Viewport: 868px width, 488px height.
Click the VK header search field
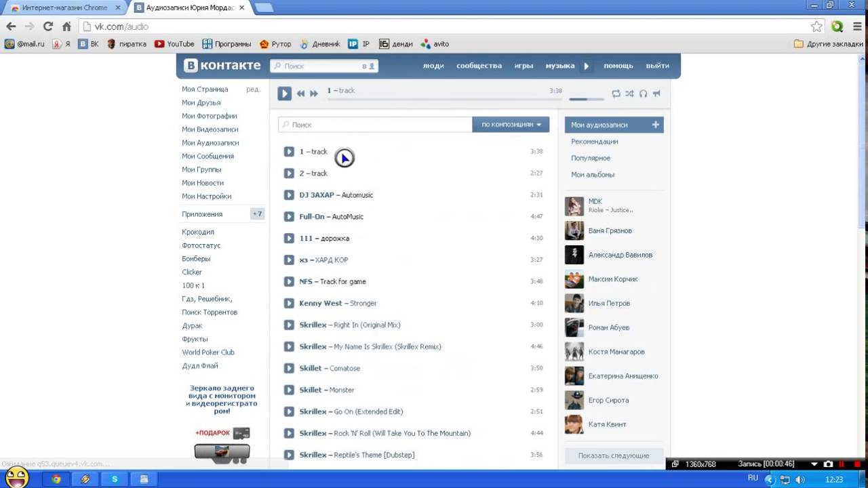coord(323,66)
